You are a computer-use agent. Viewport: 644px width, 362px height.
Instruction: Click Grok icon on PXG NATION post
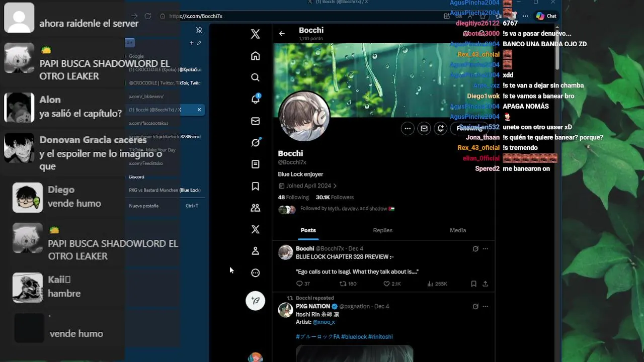[x=475, y=306]
